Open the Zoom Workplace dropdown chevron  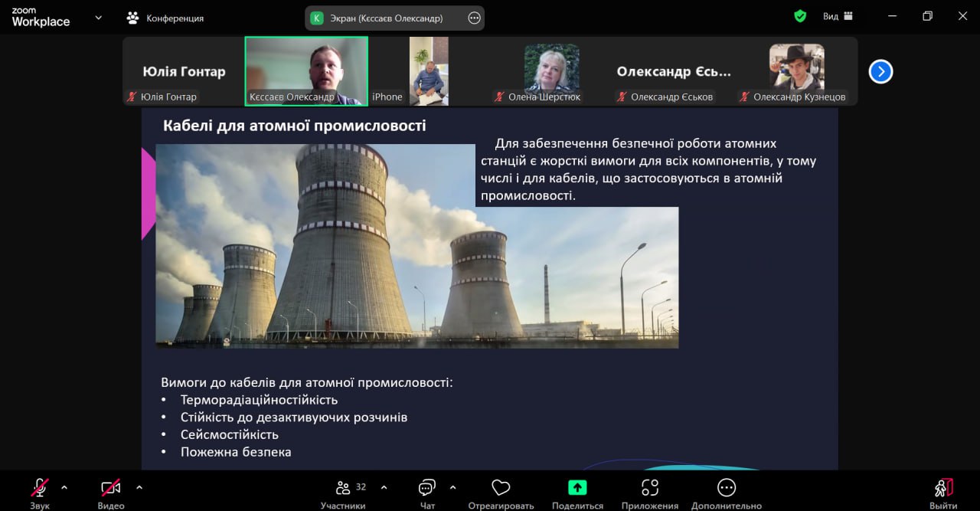[x=98, y=18]
